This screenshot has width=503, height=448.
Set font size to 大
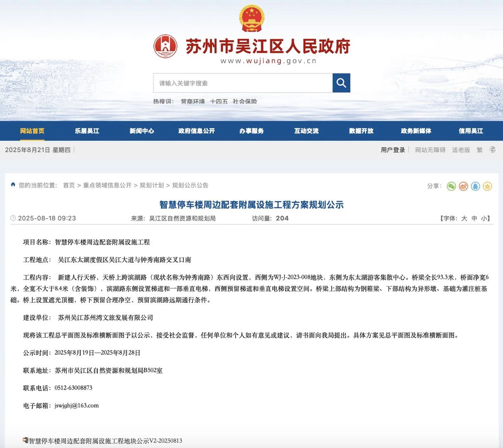(x=464, y=218)
